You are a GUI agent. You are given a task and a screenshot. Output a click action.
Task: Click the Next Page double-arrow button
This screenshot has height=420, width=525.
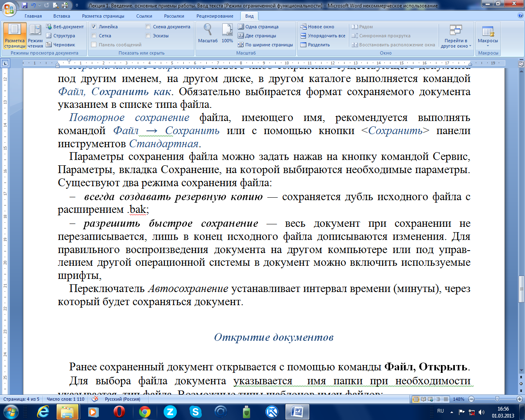pos(521,390)
